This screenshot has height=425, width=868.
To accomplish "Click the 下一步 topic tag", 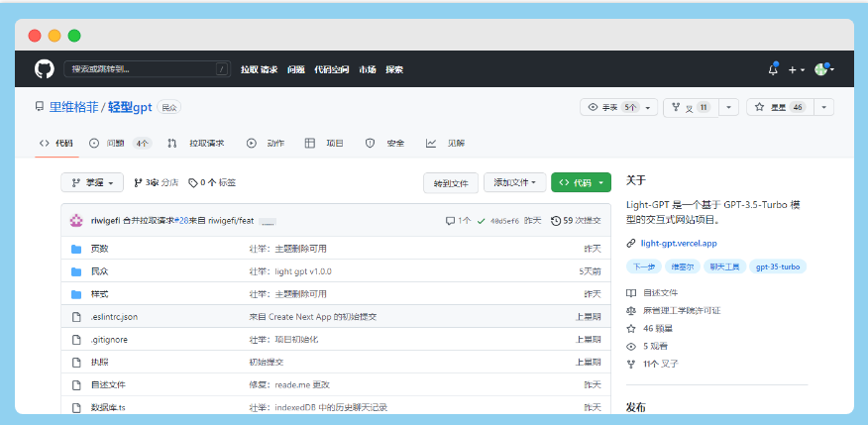I will [644, 266].
